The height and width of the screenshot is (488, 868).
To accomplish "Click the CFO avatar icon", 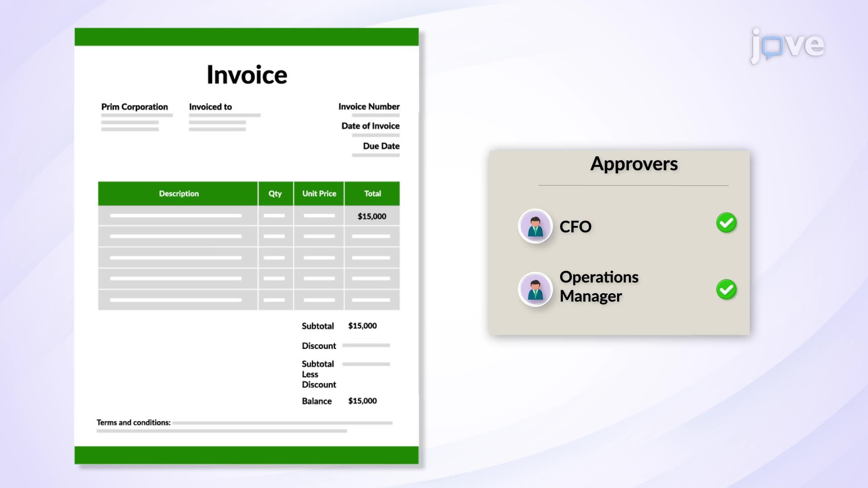I will (x=535, y=226).
